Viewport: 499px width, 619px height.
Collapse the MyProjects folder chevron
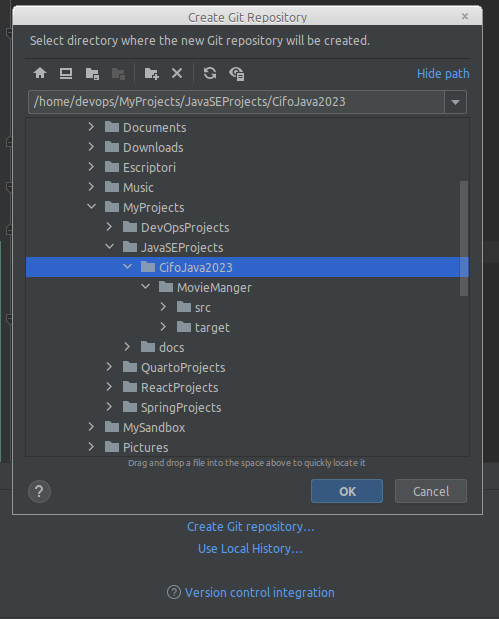coord(91,206)
